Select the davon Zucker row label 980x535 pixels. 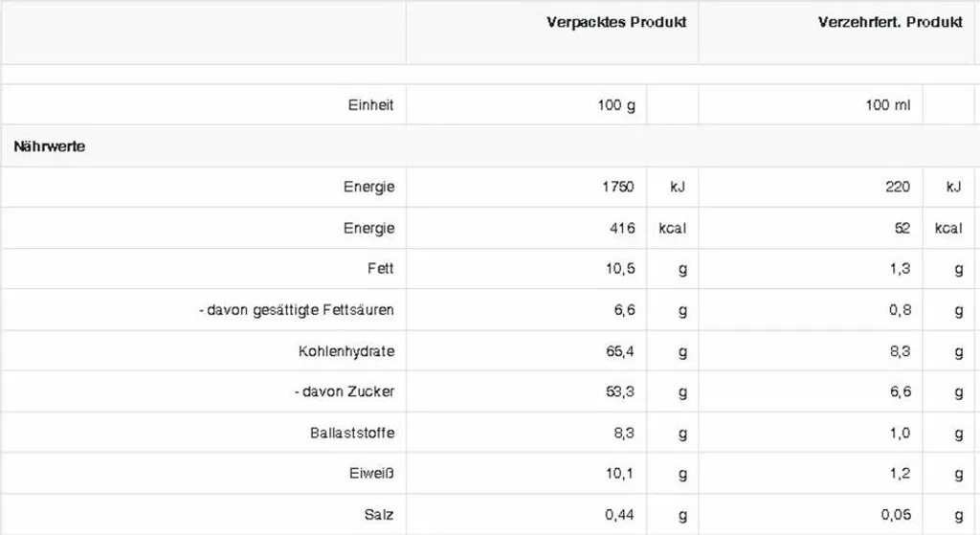(x=345, y=391)
